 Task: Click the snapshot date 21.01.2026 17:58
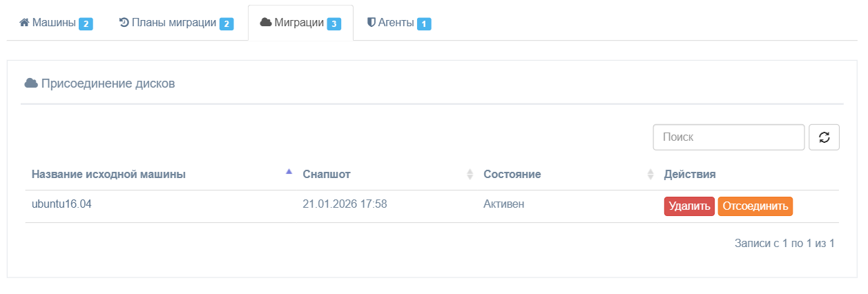(x=345, y=204)
